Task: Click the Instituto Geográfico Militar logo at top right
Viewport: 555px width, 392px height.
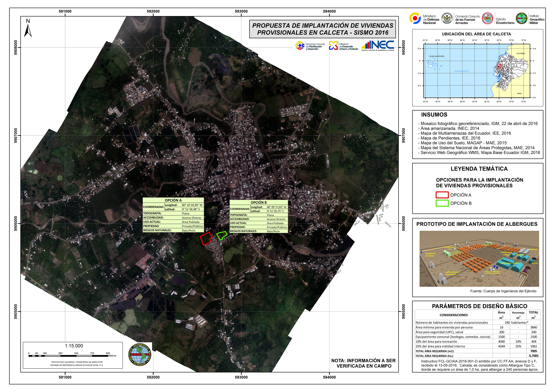Action: coord(522,19)
